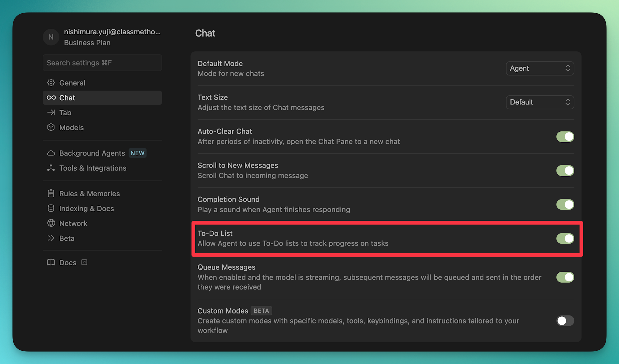Click the 'Mode for new chats' description
The height and width of the screenshot is (364, 619).
coord(231,74)
